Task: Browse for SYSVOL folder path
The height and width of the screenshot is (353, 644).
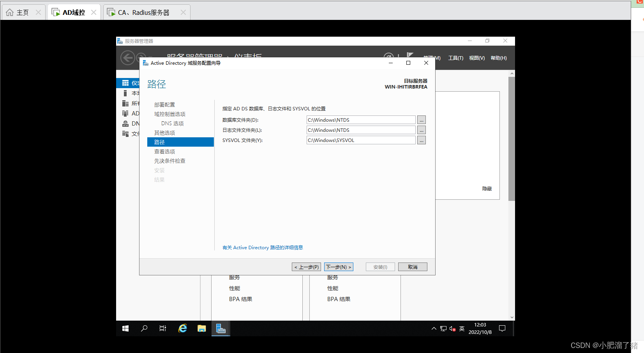Action: (x=422, y=140)
